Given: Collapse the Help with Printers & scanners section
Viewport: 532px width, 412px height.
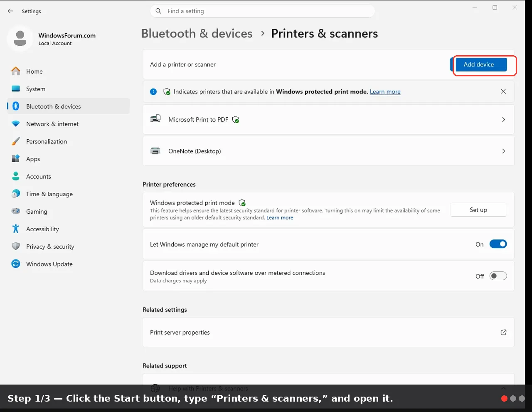Looking at the screenshot, I should 503,388.
